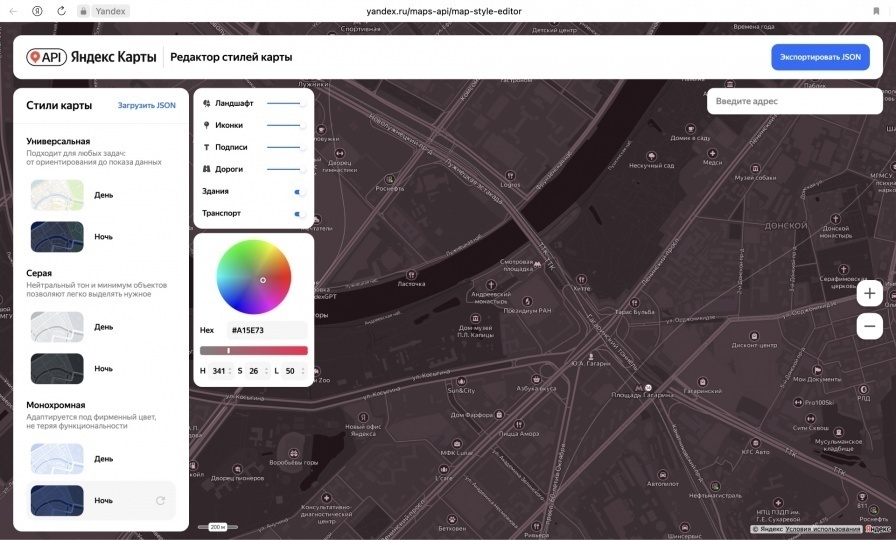Viewport: 896px width, 540px height.
Task: Click the lock icon in the address bar
Action: (x=83, y=11)
